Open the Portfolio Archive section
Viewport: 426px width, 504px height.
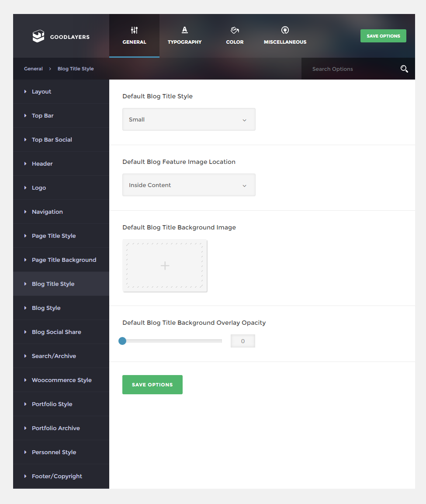click(61, 428)
